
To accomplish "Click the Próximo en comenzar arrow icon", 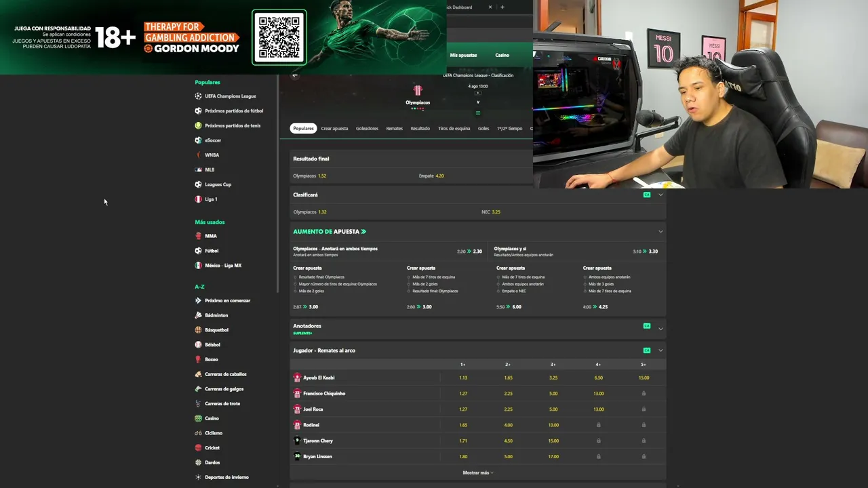I will pos(198,300).
